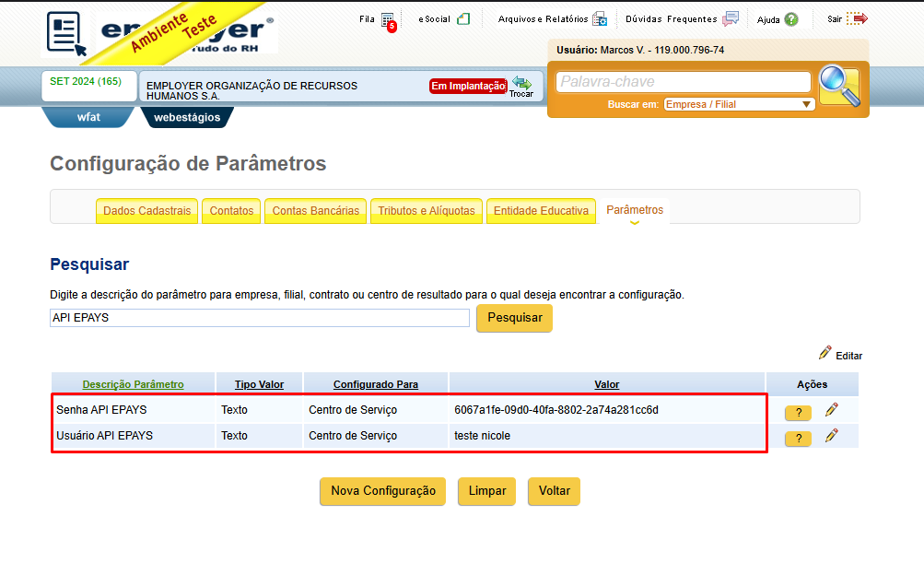924x563 pixels.
Task: Open Arquivos e Relatórios icon
Action: [600, 18]
